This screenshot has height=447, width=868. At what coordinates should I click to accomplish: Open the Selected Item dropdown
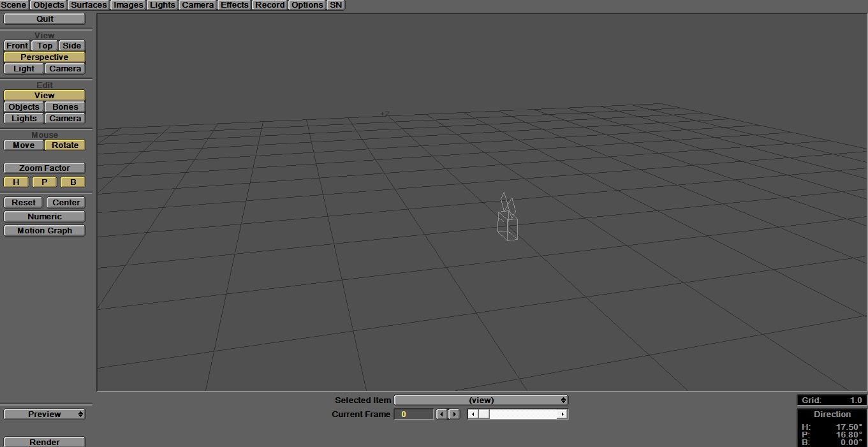point(481,400)
